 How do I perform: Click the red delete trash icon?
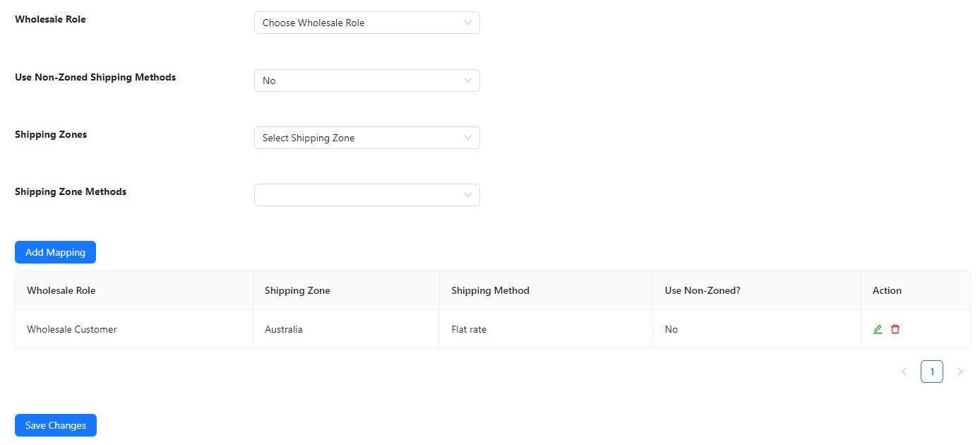click(895, 329)
